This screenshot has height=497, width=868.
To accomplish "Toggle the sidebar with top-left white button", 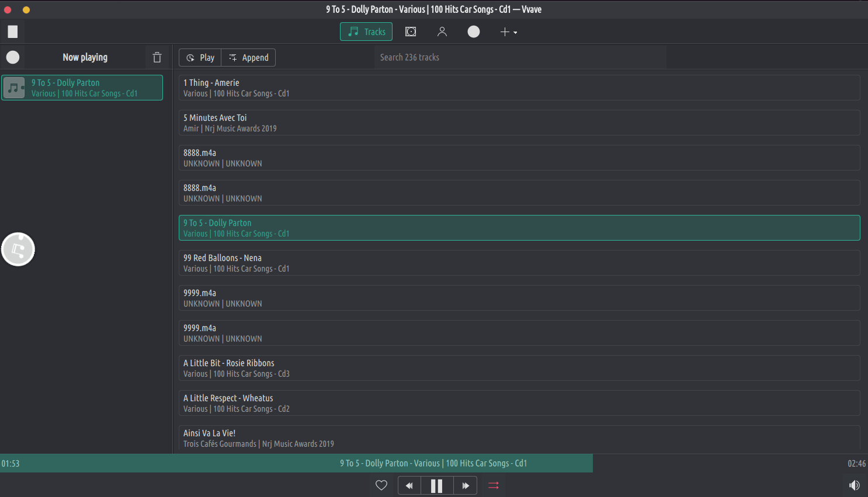I will tap(13, 32).
